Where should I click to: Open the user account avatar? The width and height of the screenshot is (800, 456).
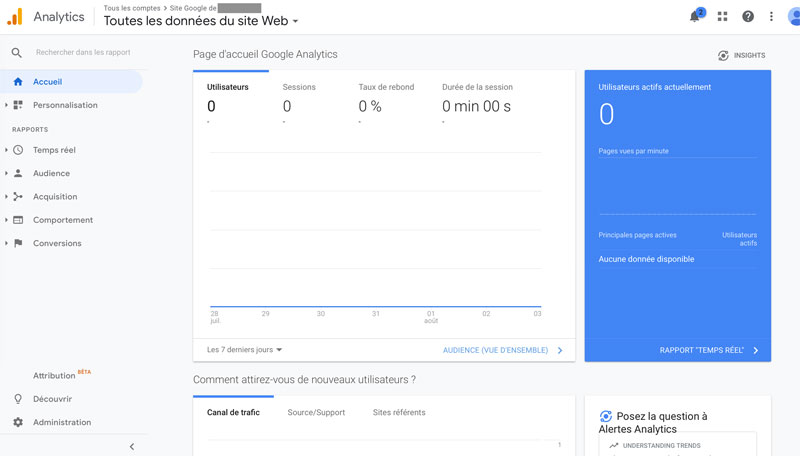point(794,16)
